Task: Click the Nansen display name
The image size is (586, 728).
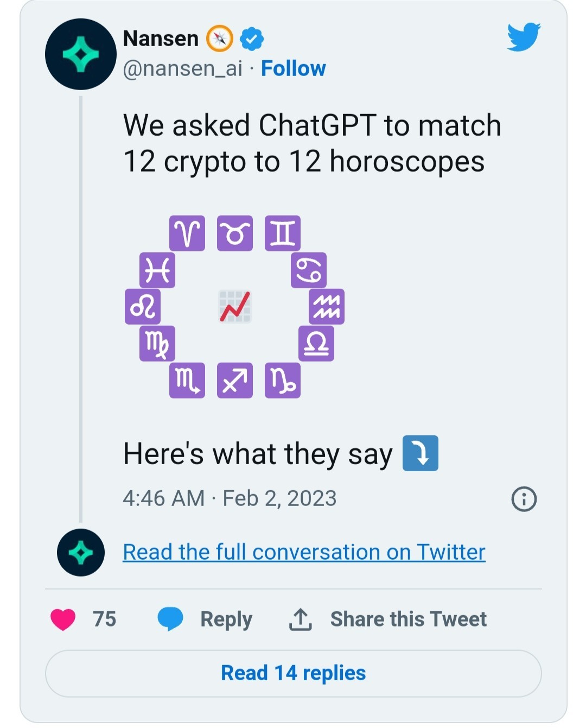Action: point(161,39)
